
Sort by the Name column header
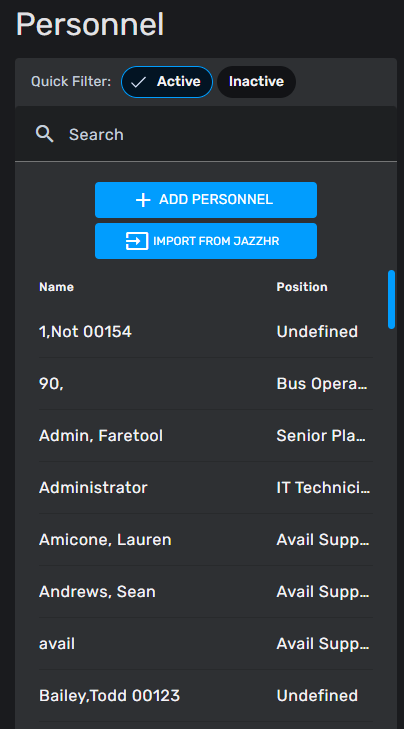(x=56, y=287)
